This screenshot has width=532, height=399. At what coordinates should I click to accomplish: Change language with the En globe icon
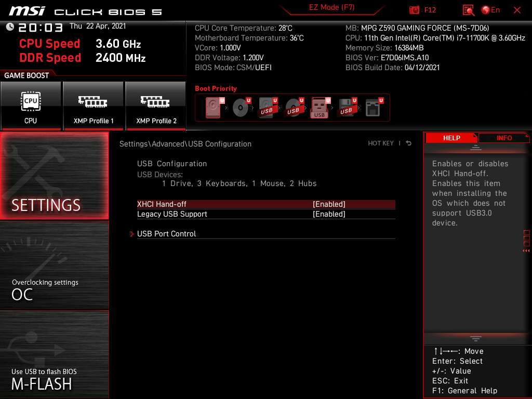click(x=490, y=10)
